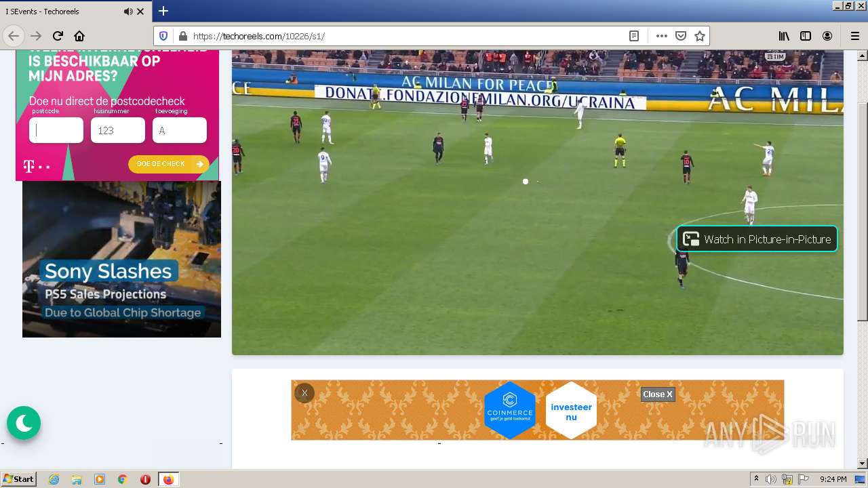Image resolution: width=868 pixels, height=488 pixels.
Task: Click the Close X button on banner
Action: point(658,394)
